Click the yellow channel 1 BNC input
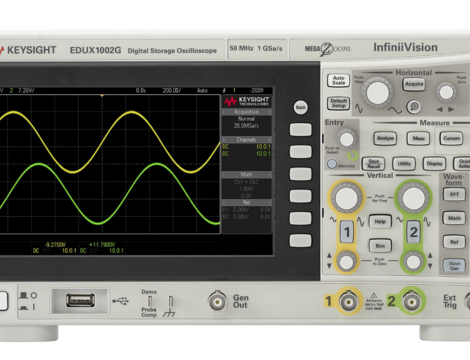This screenshot has width=470, height=360. pyautogui.click(x=349, y=302)
